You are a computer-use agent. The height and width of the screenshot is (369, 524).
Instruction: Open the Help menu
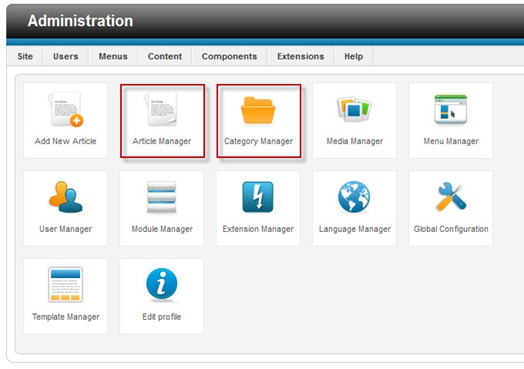point(354,56)
